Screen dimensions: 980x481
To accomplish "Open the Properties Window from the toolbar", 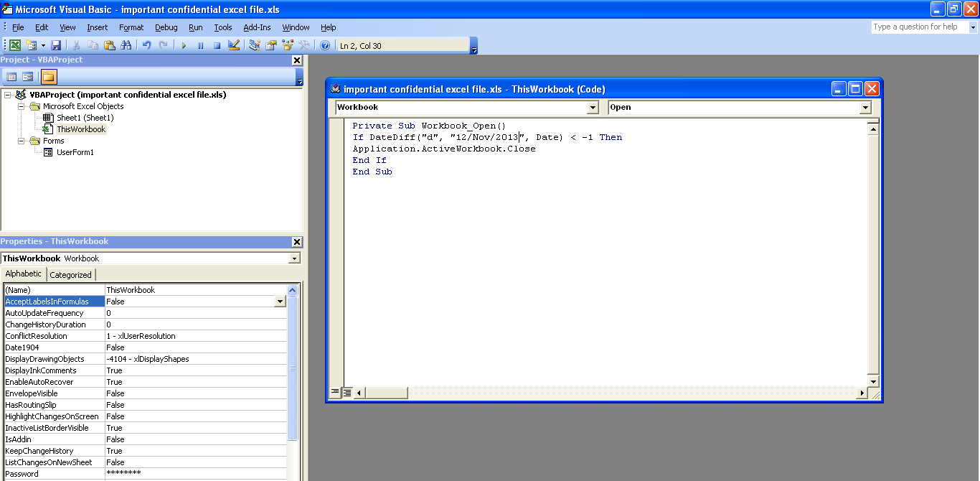I will coord(270,45).
